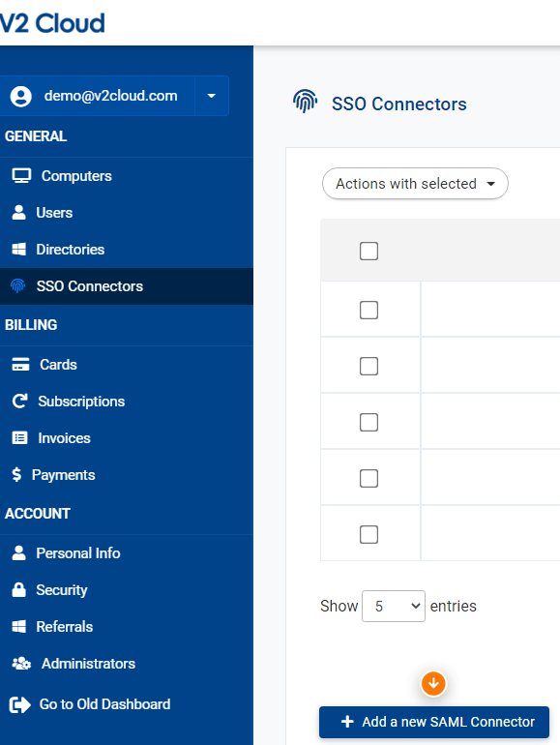Expand the account arrow next to demo@v2cloud.com
The image size is (560, 745).
click(212, 96)
